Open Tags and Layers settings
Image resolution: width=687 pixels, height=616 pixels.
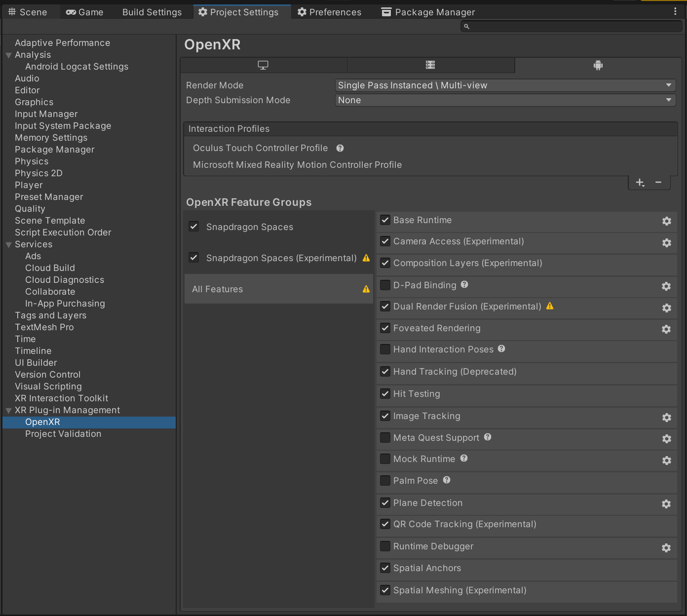point(50,315)
